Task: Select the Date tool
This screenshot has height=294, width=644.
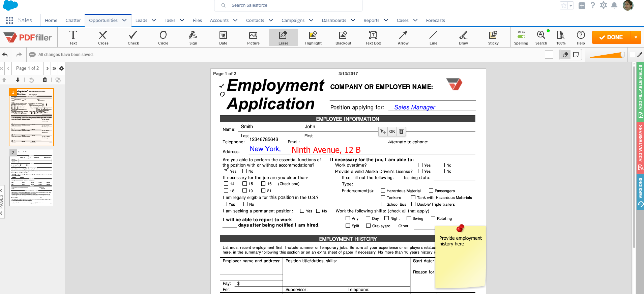Action: [x=223, y=37]
